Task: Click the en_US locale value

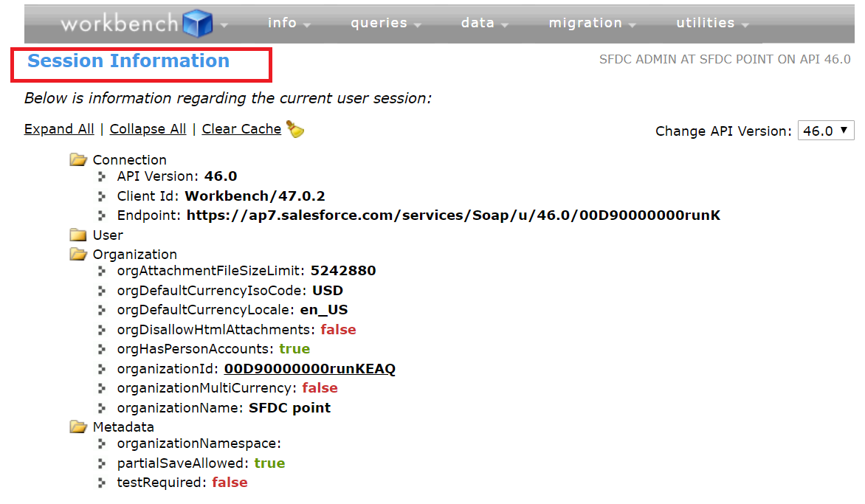Action: 324,310
